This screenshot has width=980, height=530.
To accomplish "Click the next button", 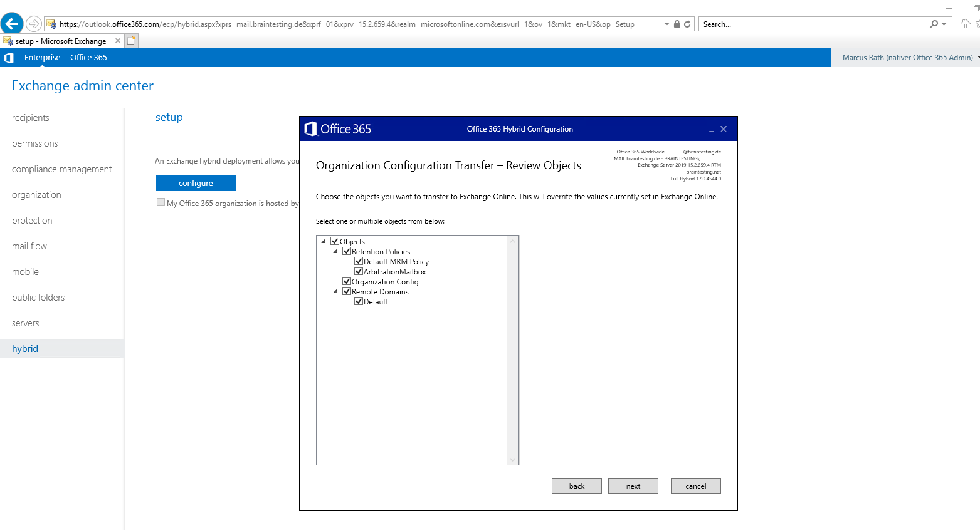I will click(633, 486).
